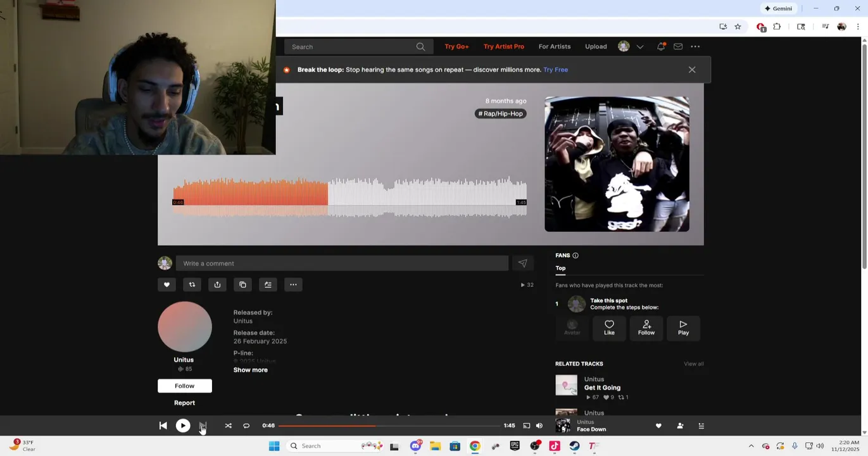Open the user avatar in header
The height and width of the screenshot is (456, 868).
coord(624,46)
